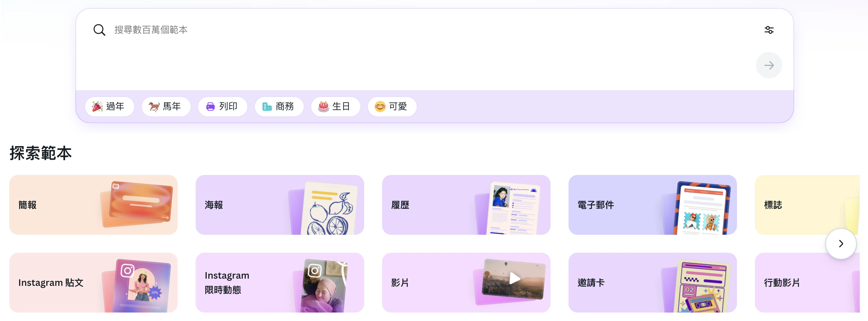This screenshot has height=321, width=868.
Task: Choose the Instagram 貼文 template card
Action: [93, 282]
